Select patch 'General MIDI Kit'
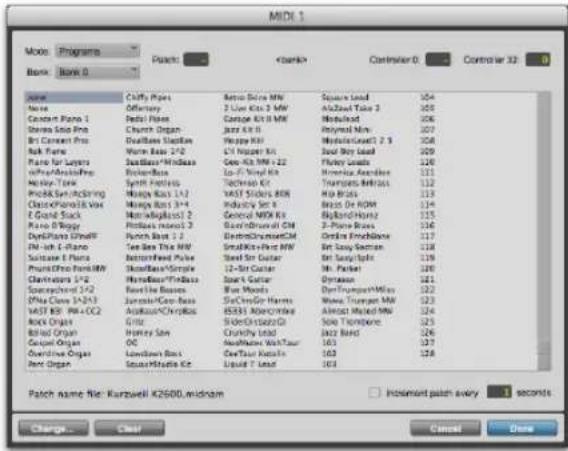This screenshot has width=568, height=451. [255, 215]
